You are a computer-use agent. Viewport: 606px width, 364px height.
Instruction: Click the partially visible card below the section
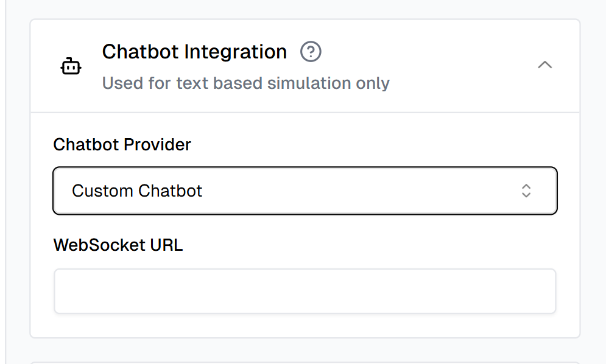point(305,360)
